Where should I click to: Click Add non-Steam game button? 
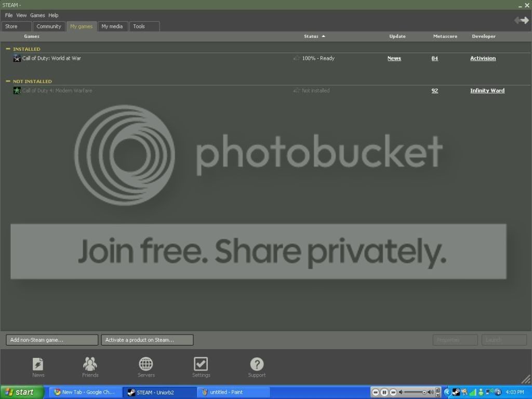(x=52, y=340)
